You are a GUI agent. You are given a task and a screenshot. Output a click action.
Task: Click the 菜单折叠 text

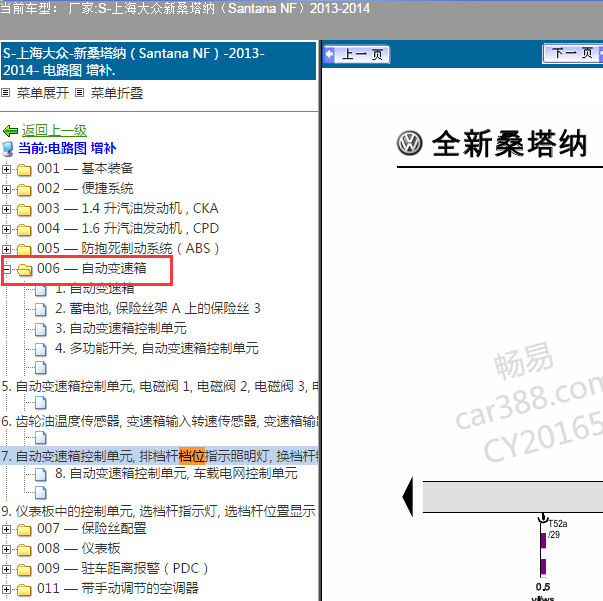tap(117, 93)
